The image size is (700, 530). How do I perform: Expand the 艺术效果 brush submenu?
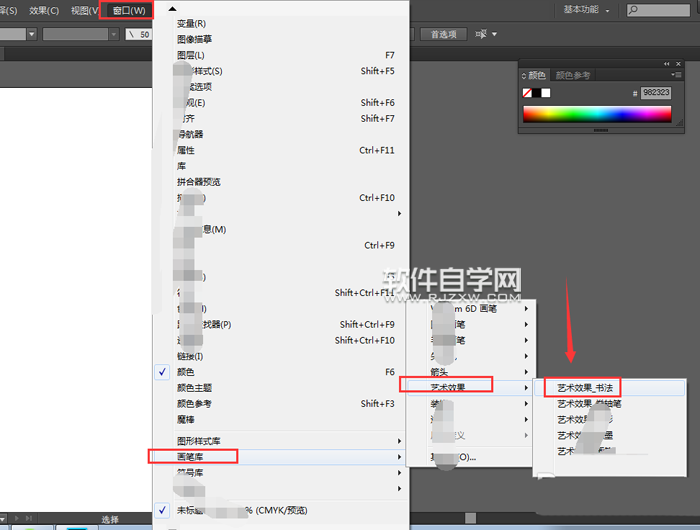[x=471, y=388]
